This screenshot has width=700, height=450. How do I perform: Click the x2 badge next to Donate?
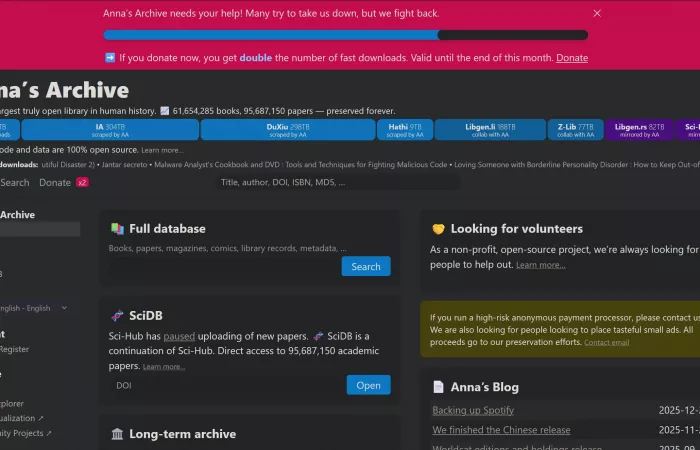(82, 183)
